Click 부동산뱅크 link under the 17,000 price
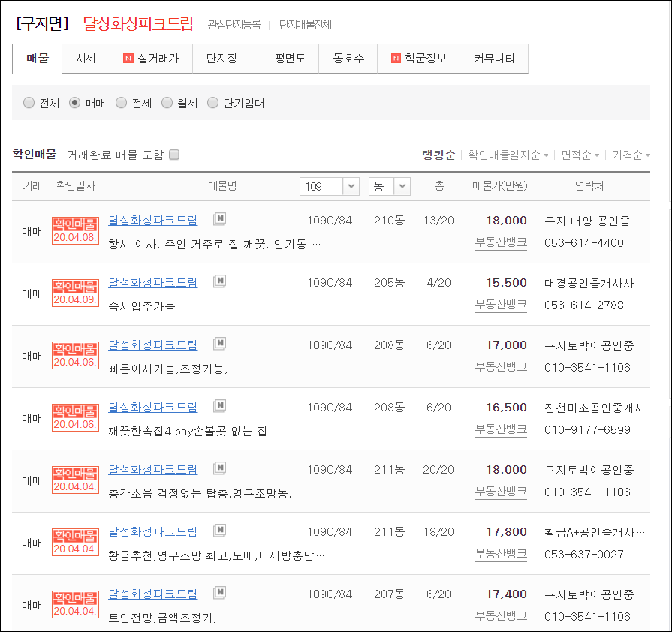 coord(501,367)
